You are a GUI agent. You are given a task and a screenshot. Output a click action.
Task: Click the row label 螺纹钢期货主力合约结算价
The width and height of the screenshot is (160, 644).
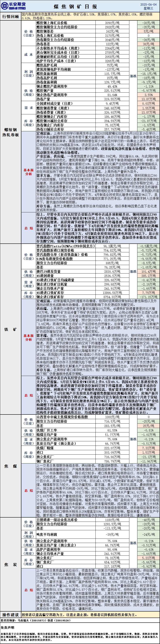pos(57,27)
